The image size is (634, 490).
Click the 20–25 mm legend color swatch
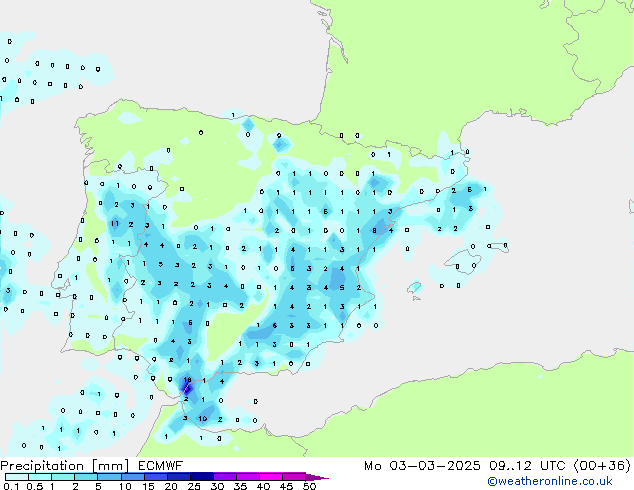click(178, 477)
